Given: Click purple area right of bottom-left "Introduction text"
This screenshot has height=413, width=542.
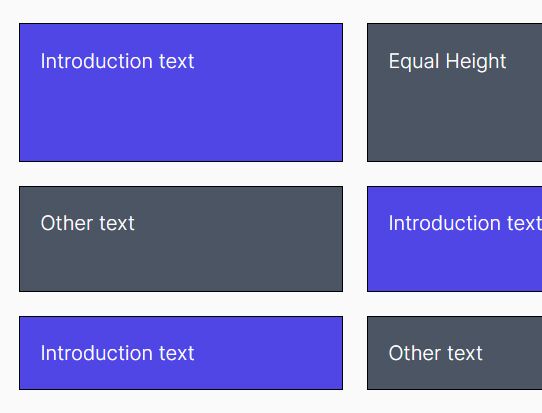Looking at the screenshot, I should 268,353.
